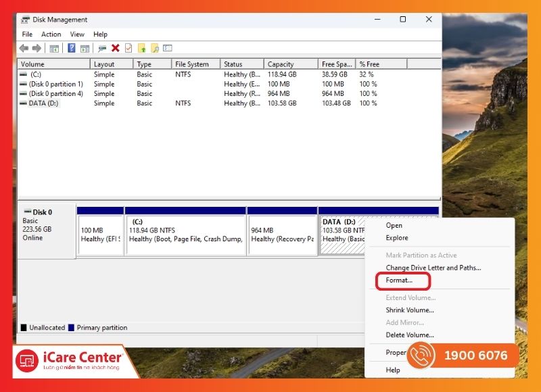Click the yellow folder with magnifier icon
Image resolution: width=541 pixels, height=392 pixels.
(155, 48)
